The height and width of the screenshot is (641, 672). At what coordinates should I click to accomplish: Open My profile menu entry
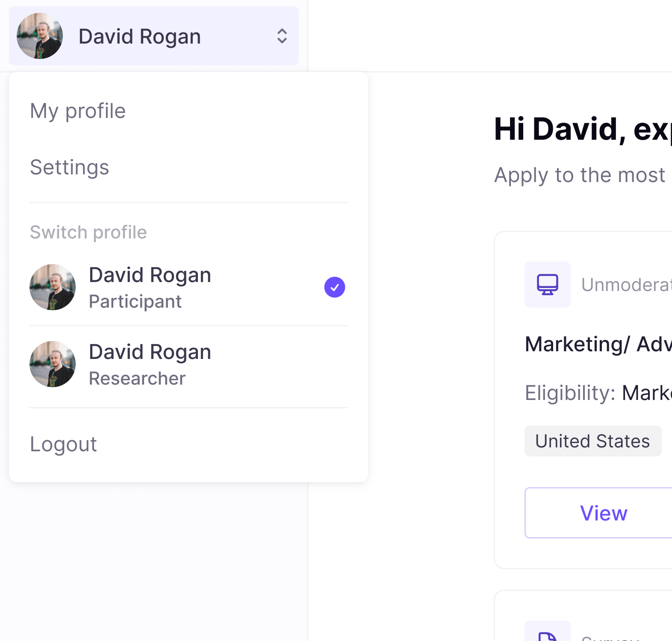(78, 111)
